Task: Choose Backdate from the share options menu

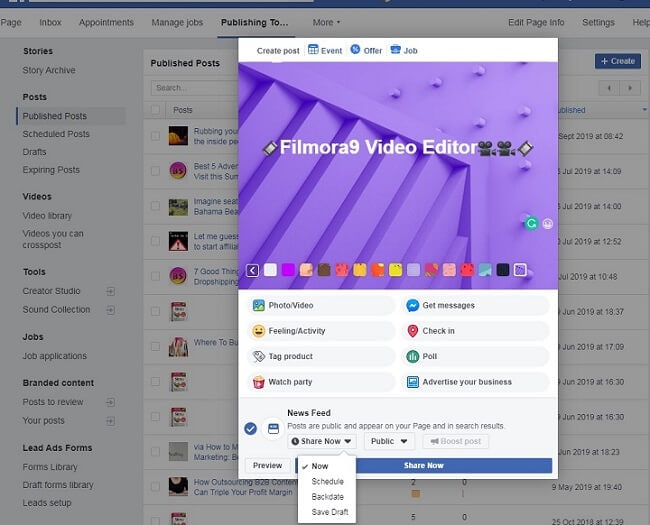Action: click(327, 497)
